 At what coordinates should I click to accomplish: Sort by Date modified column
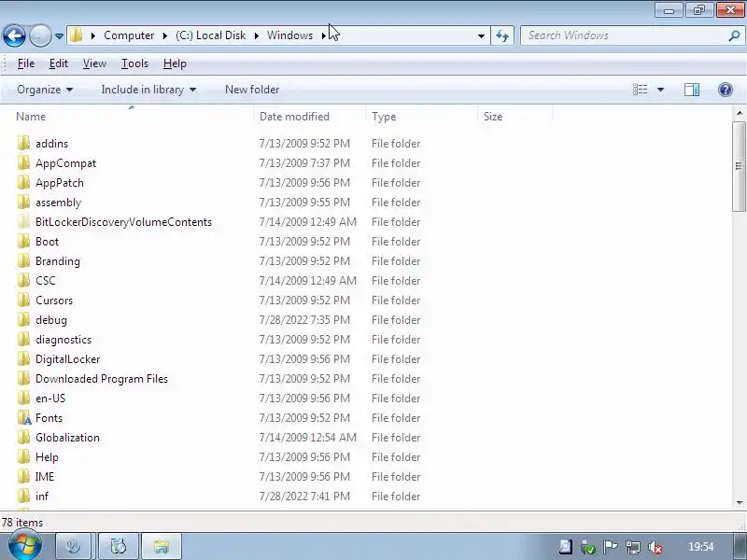point(294,117)
